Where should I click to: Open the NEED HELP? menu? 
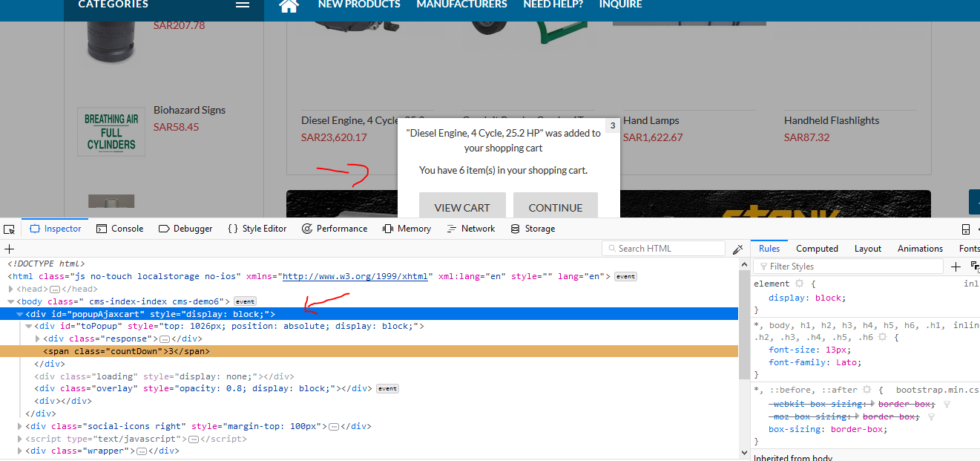tap(553, 4)
